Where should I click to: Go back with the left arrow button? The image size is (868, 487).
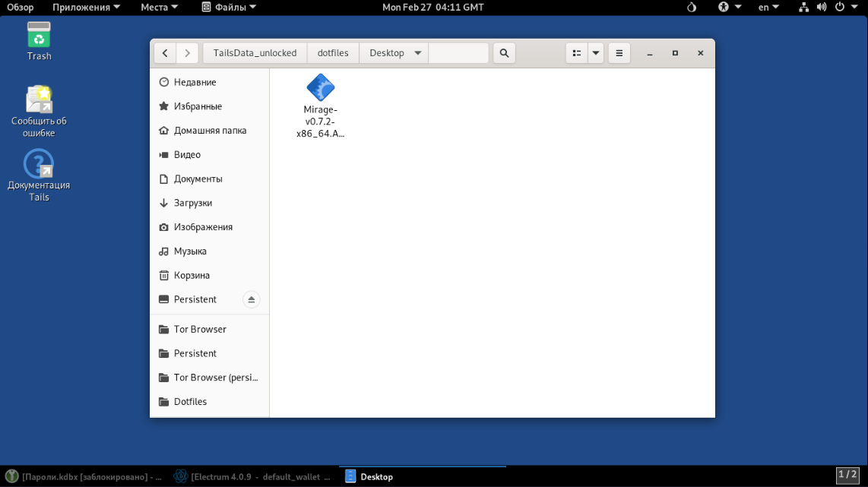(x=165, y=53)
